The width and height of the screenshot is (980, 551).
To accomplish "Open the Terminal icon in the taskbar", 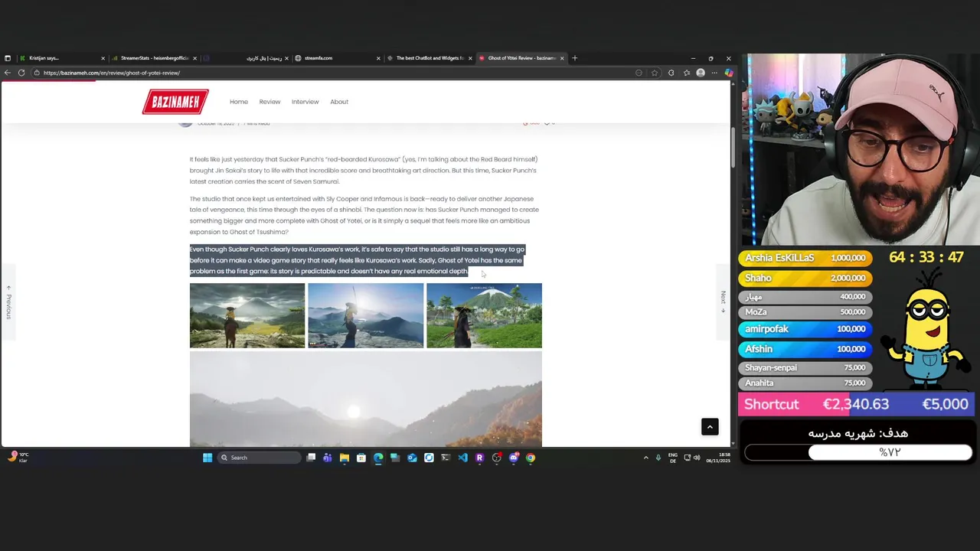I will tap(446, 458).
